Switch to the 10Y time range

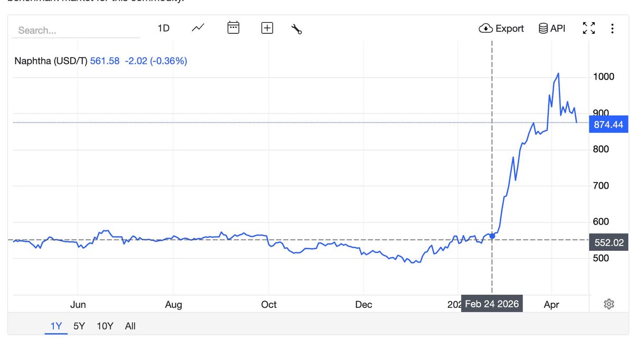click(105, 326)
